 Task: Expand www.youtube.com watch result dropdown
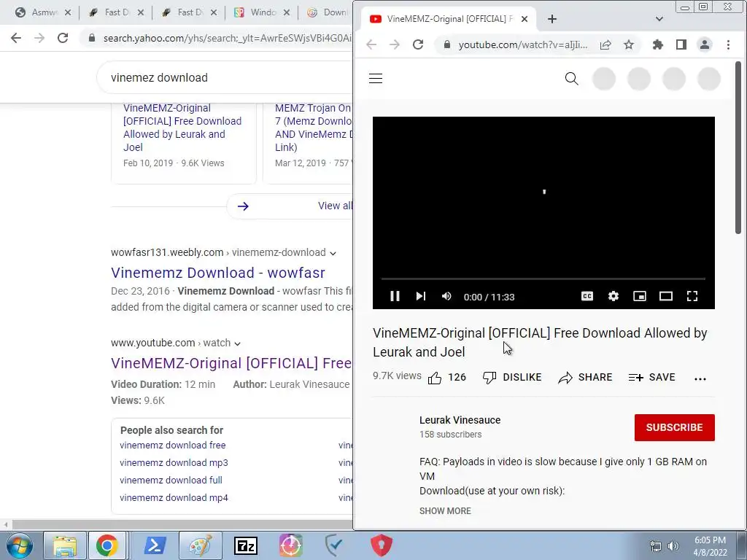pos(237,343)
